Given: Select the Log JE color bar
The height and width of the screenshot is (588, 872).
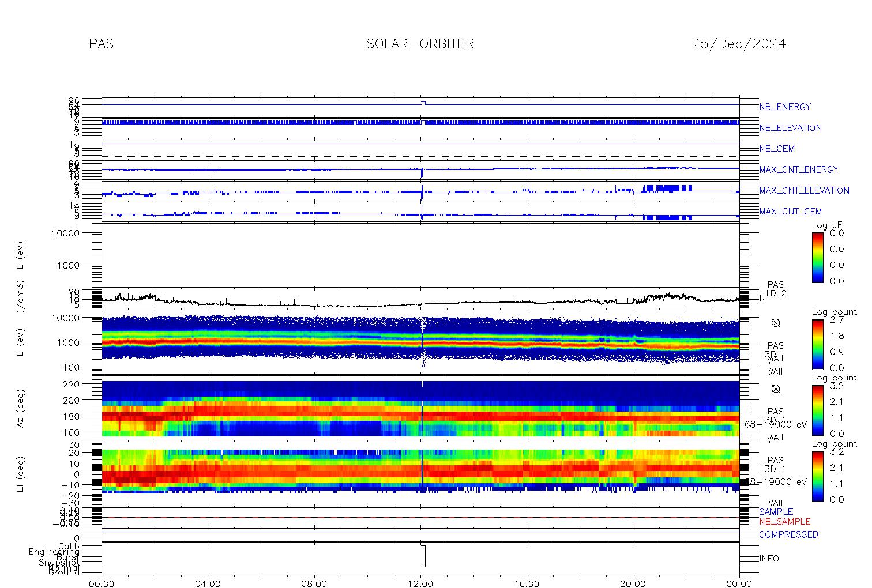Looking at the screenshot, I should click(817, 257).
